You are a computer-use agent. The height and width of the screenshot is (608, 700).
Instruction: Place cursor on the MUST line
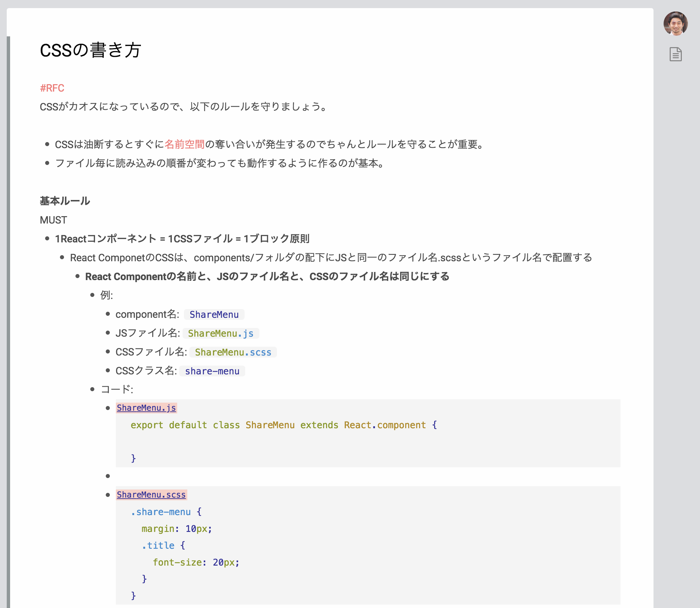pyautogui.click(x=53, y=220)
